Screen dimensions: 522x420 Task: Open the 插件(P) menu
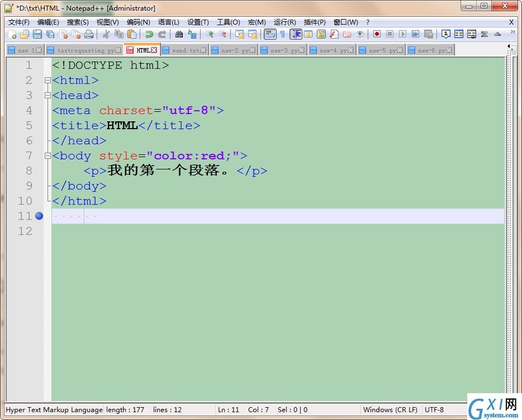(315, 22)
